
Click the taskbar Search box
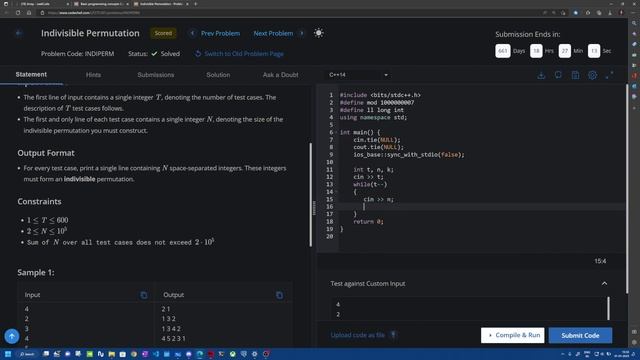(x=27, y=354)
